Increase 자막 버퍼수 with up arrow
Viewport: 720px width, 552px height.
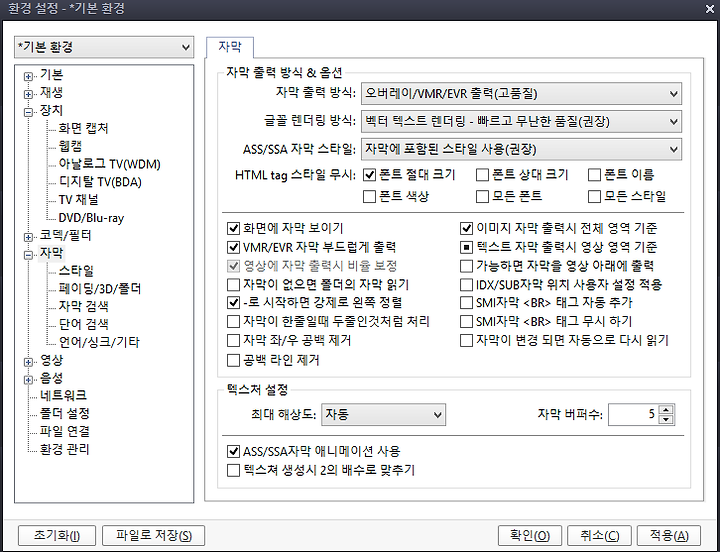666,410
